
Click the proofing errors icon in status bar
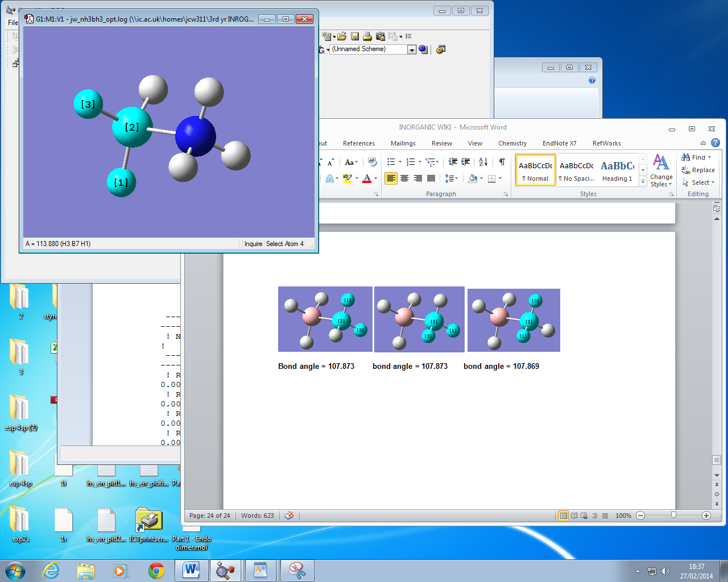point(289,516)
